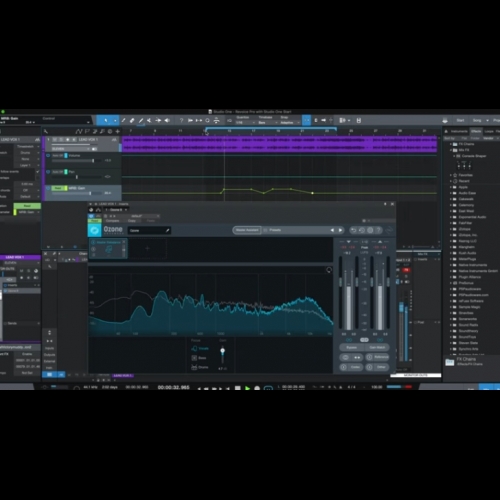The image size is (500, 500).
Task: Expand the Apple vendor folder
Action: point(451,187)
